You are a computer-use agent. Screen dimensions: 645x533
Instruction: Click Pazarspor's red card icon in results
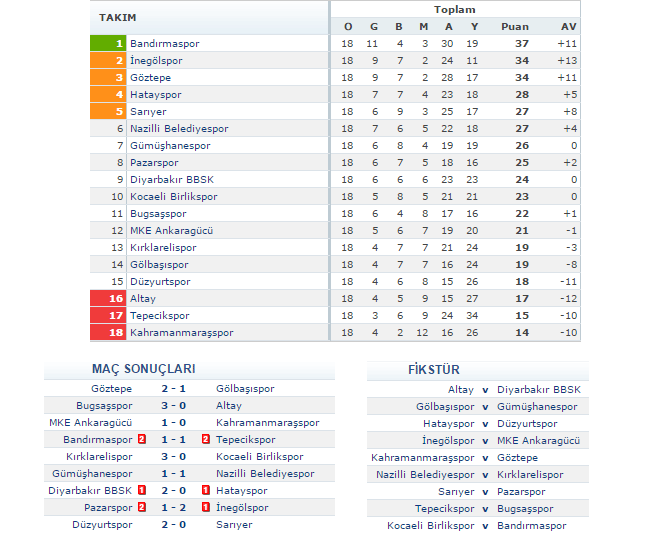[x=142, y=508]
